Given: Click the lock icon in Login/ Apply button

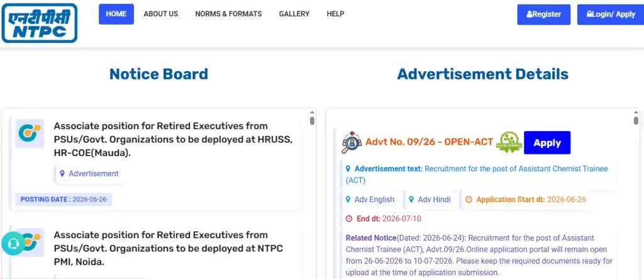Looking at the screenshot, I should coord(589,14).
